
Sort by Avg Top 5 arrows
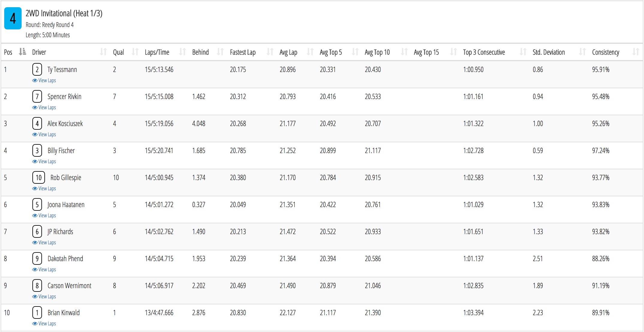click(x=355, y=52)
